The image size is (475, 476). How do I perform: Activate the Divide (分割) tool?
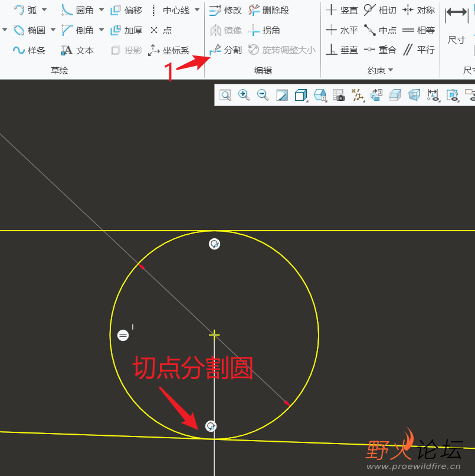225,50
